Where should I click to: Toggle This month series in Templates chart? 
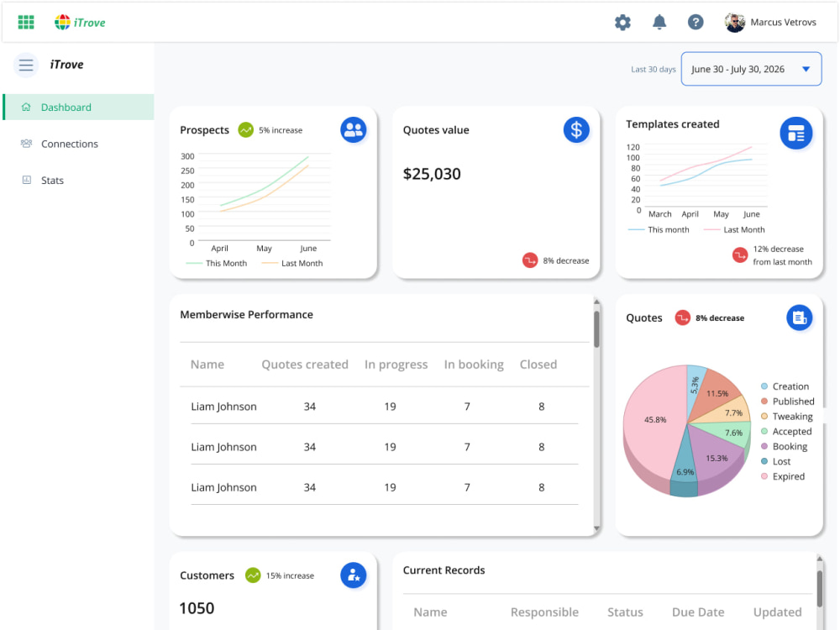(659, 229)
